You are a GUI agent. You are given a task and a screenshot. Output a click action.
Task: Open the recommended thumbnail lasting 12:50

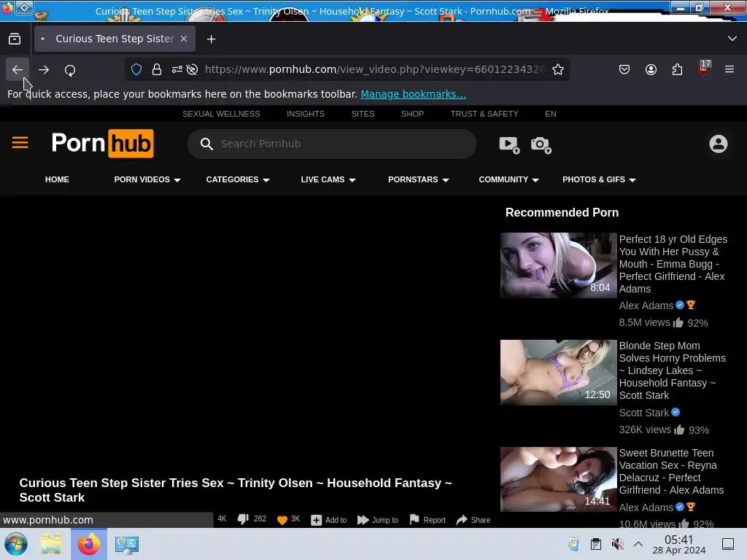click(558, 373)
